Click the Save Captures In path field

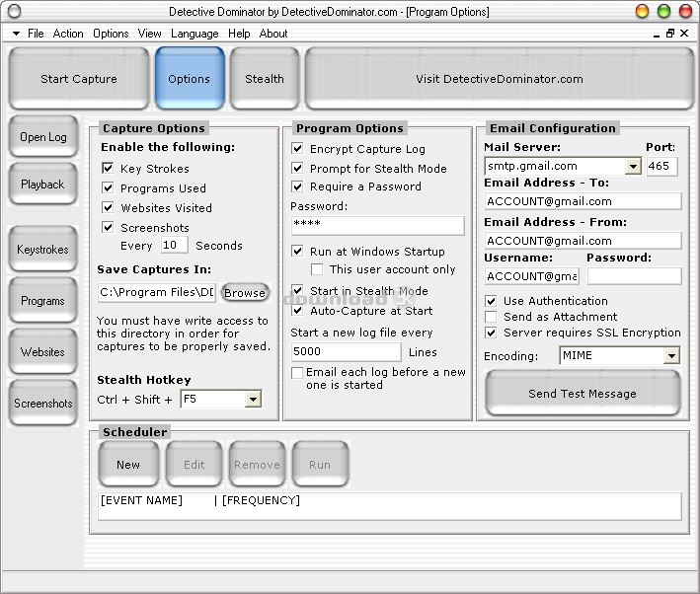pos(157,292)
